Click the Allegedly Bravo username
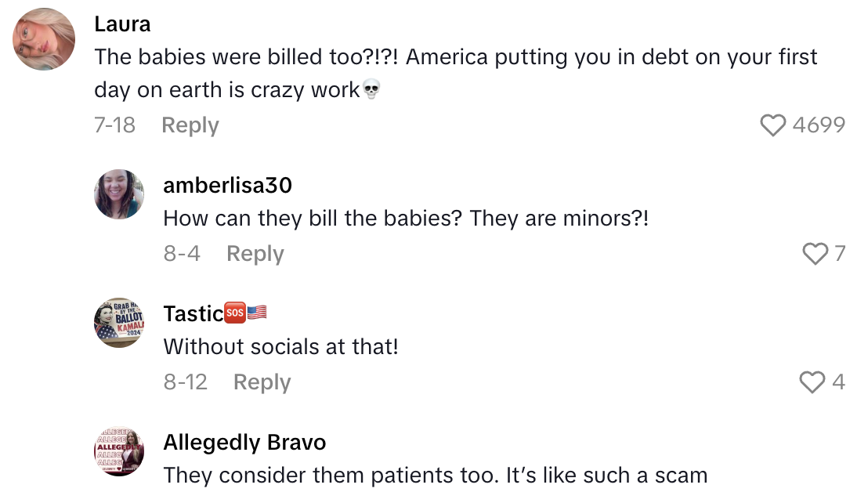The height and width of the screenshot is (492, 868). coord(244,442)
